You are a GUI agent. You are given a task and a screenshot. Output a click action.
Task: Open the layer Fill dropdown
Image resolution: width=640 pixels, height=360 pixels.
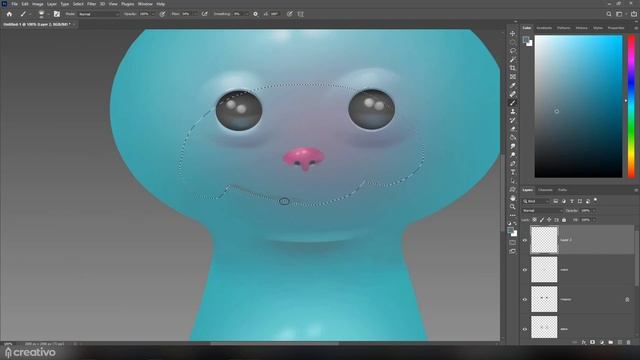tap(594, 220)
